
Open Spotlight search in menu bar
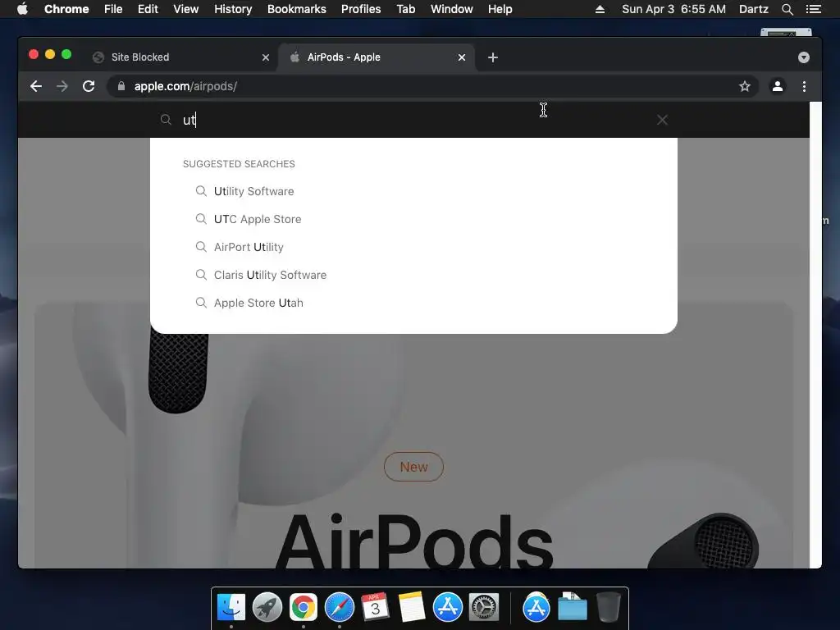point(787,9)
